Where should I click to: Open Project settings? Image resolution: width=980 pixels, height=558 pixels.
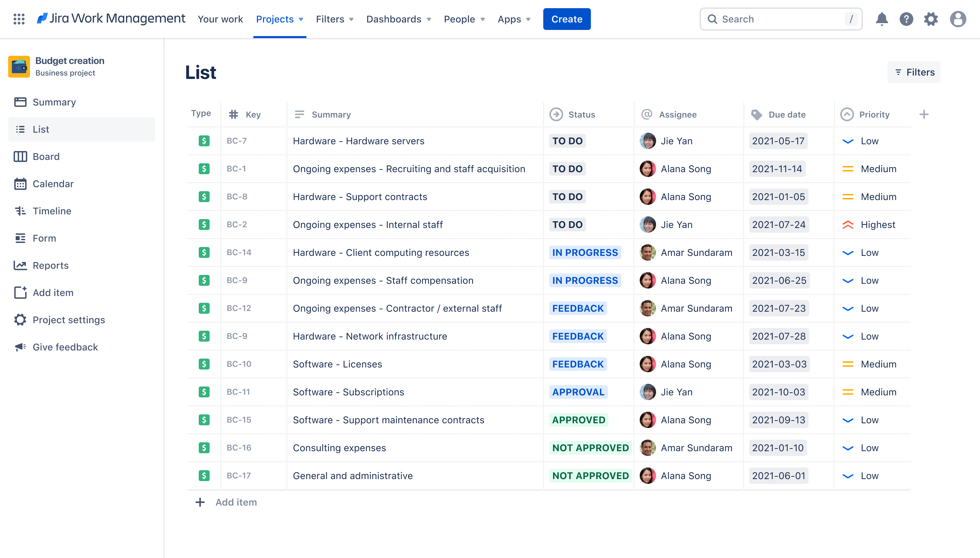point(69,320)
